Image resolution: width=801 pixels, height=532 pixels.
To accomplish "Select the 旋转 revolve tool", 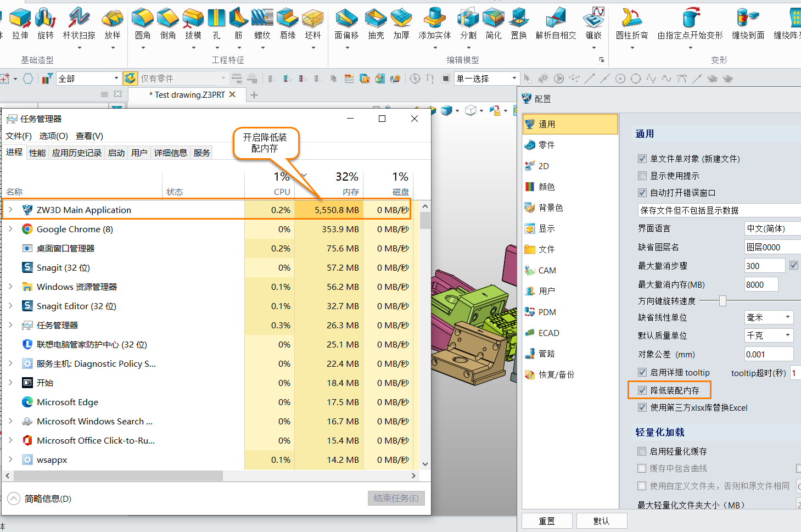I will point(46,24).
